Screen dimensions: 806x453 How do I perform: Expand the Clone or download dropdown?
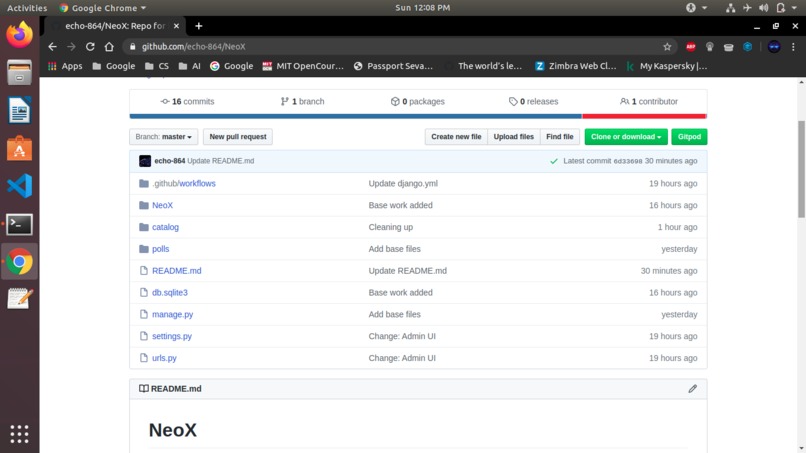[626, 137]
